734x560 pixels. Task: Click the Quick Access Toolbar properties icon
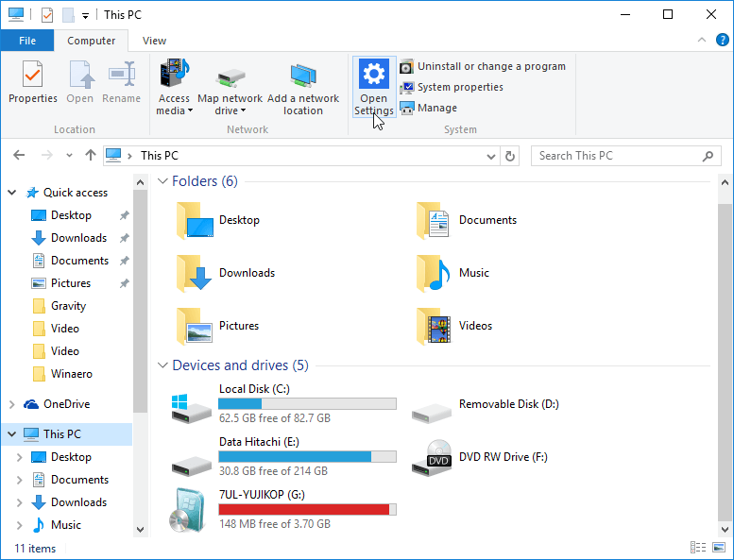click(47, 15)
